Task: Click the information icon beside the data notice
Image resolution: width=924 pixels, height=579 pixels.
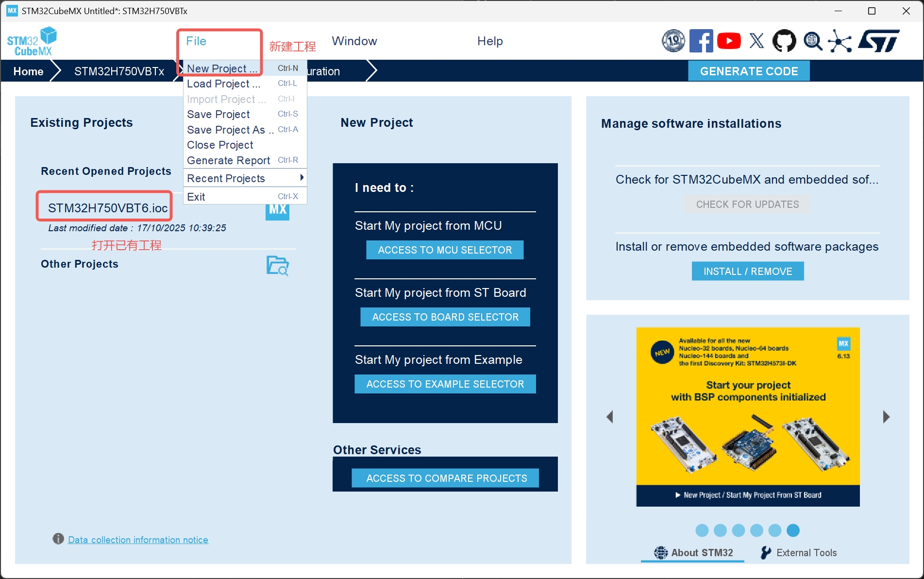Action: [58, 539]
